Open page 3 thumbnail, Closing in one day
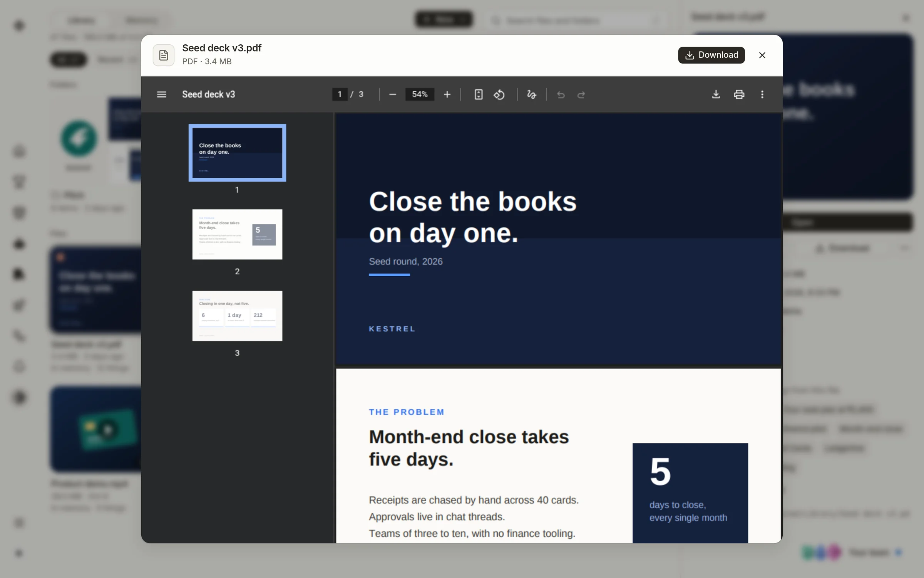The image size is (924, 578). (x=237, y=316)
